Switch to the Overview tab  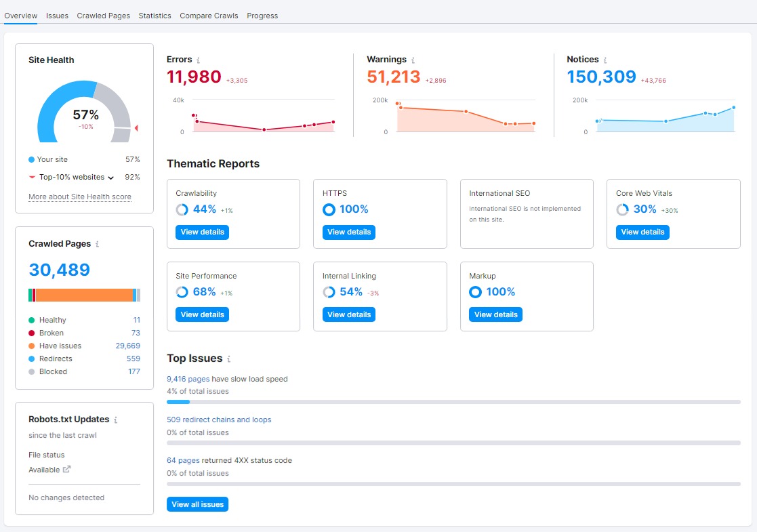click(x=21, y=16)
